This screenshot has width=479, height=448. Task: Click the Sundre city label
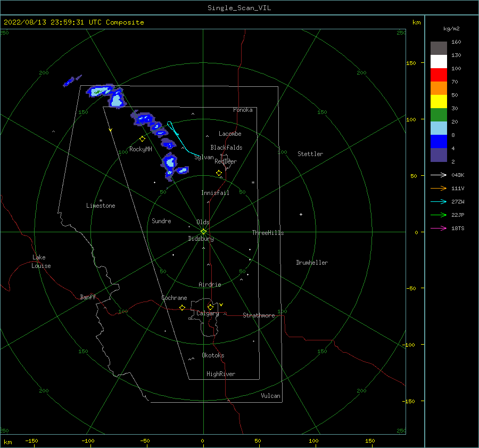click(x=161, y=221)
